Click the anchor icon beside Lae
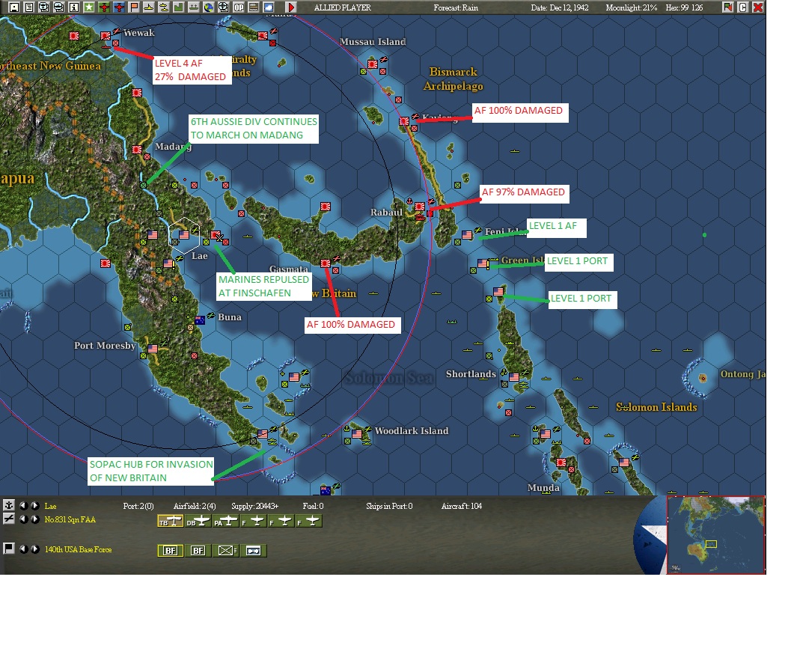This screenshot has width=794, height=672. pyautogui.click(x=9, y=505)
